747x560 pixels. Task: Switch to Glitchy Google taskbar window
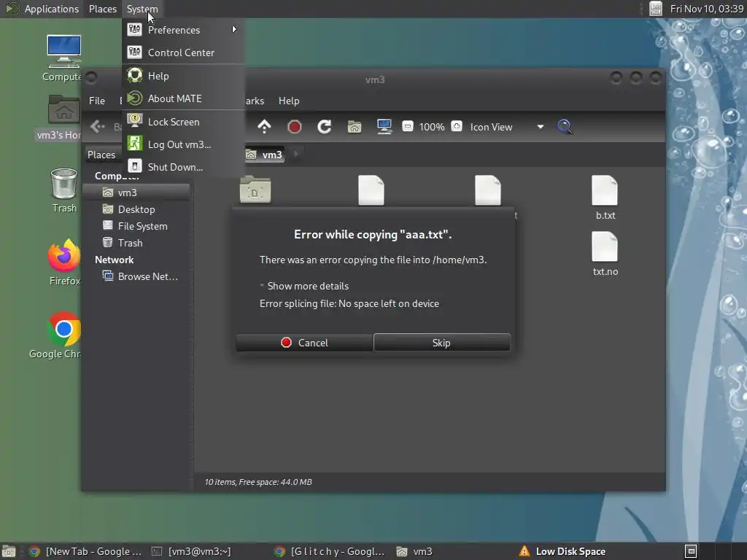330,551
